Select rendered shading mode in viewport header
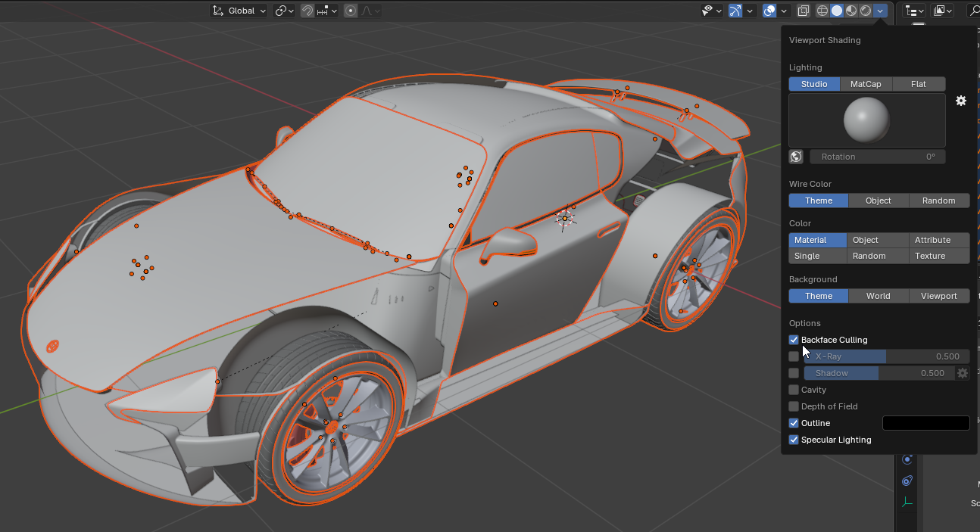The image size is (980, 532). click(865, 11)
